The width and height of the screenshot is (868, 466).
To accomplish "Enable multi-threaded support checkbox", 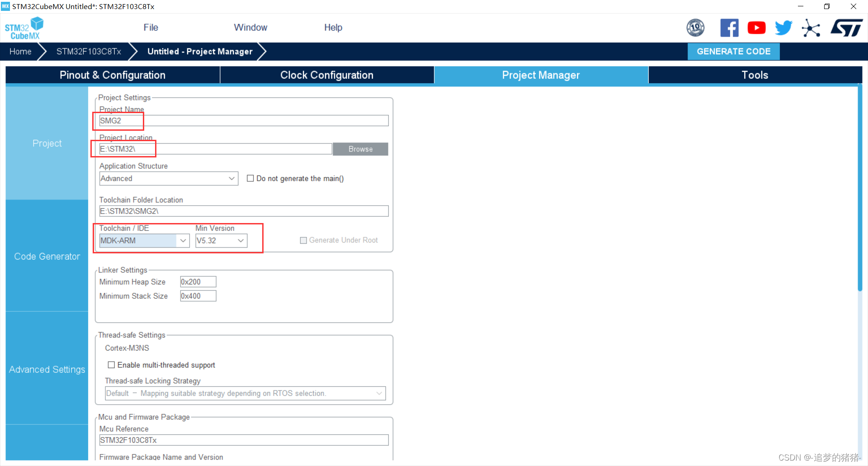I will pyautogui.click(x=111, y=365).
